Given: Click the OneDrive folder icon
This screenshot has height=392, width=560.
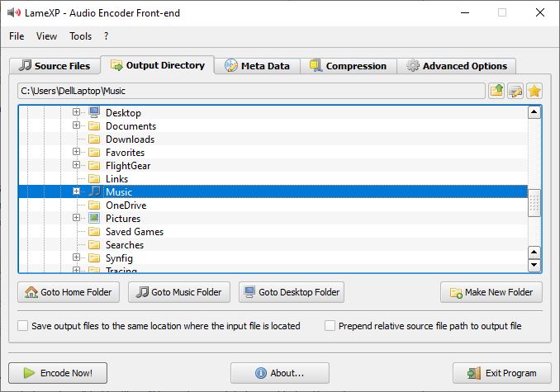Looking at the screenshot, I should [x=94, y=205].
